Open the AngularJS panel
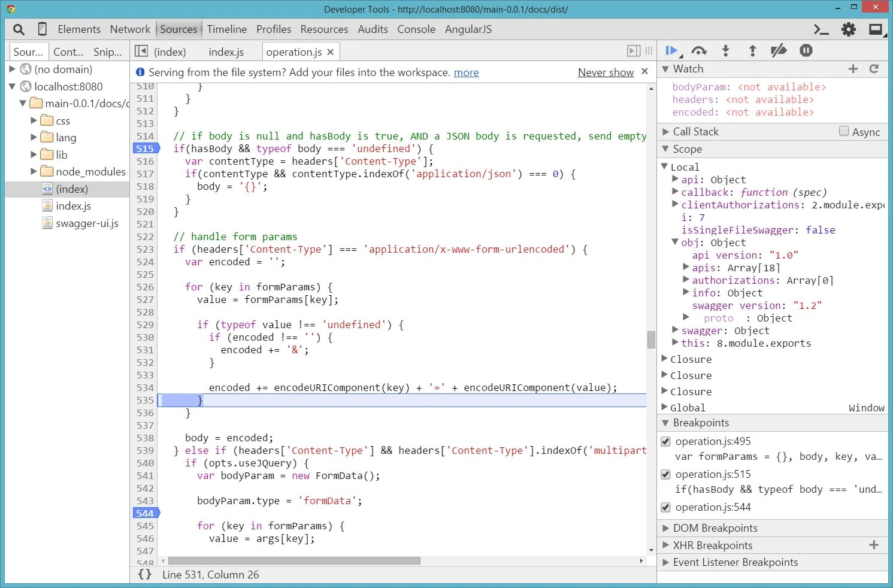Image resolution: width=893 pixels, height=588 pixels. (x=468, y=29)
